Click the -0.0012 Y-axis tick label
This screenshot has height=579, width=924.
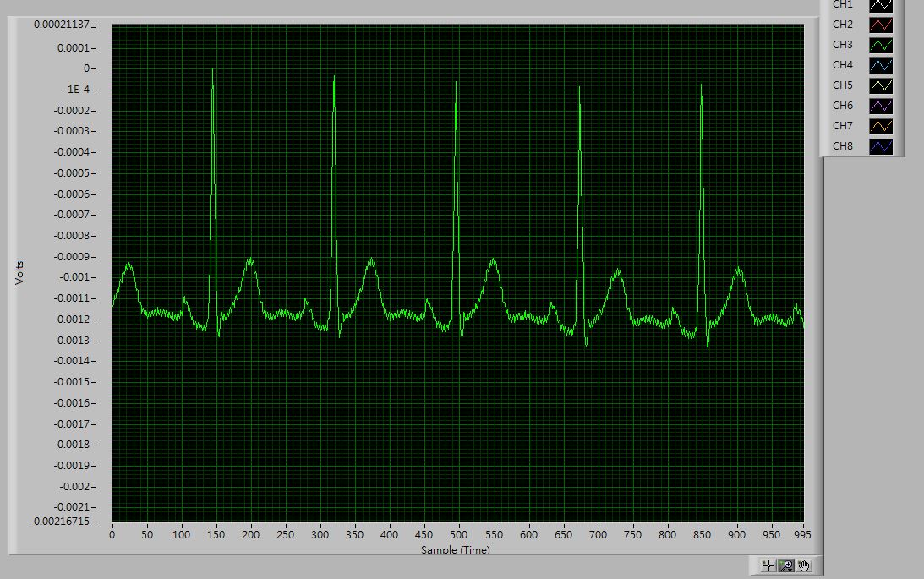pyautogui.click(x=71, y=320)
